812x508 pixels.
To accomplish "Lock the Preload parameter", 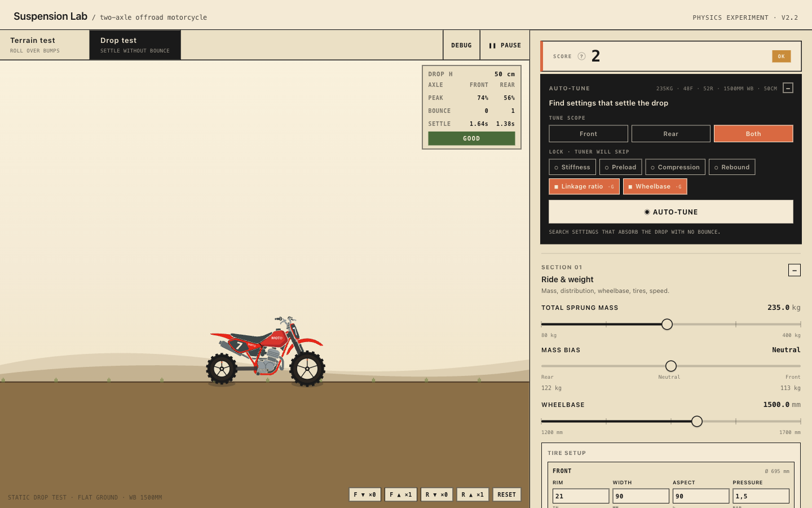I will pos(620,167).
